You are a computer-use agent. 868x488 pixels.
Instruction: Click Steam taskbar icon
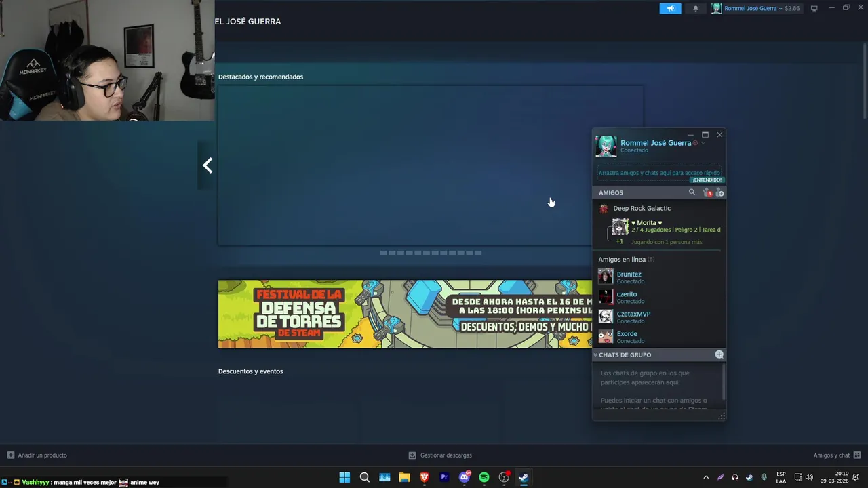pyautogui.click(x=524, y=477)
